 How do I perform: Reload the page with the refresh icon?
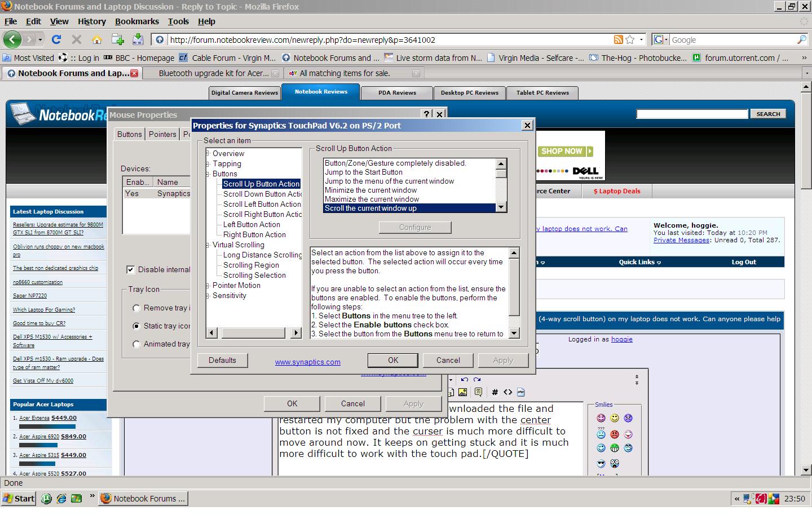click(x=56, y=39)
